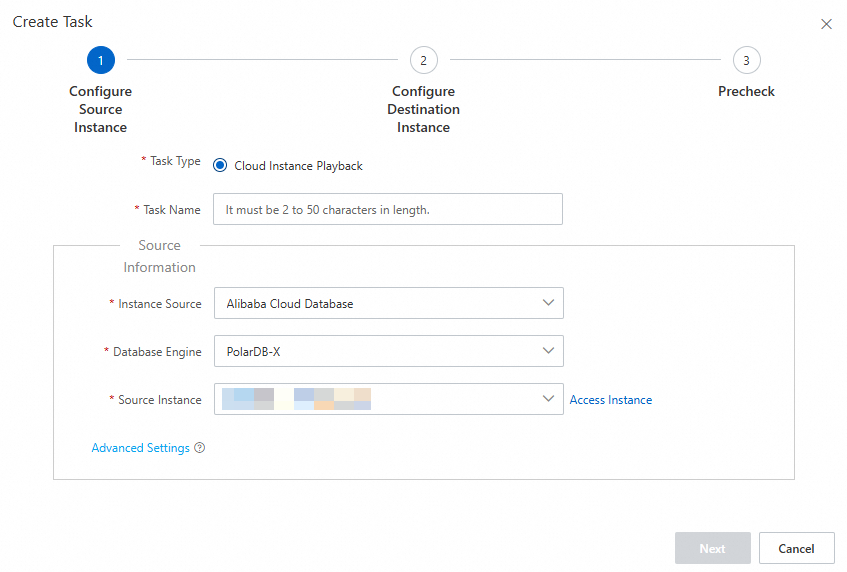
Task: Click the Advanced Settings help icon
Action: pos(200,448)
